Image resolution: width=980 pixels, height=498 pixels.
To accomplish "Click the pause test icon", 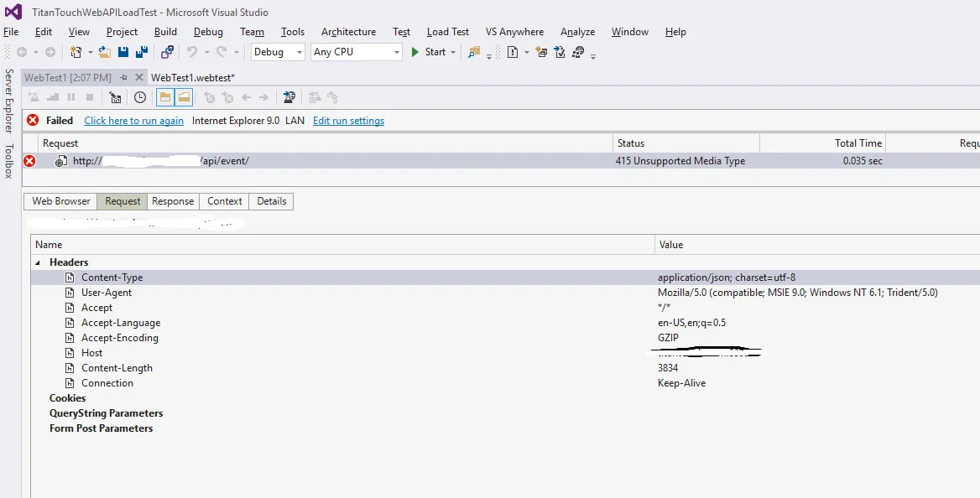I will click(71, 97).
